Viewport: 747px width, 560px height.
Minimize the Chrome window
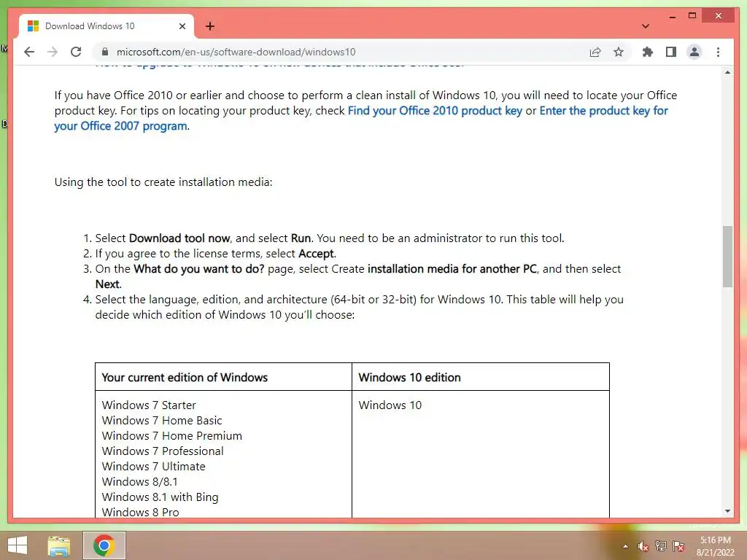[x=672, y=16]
